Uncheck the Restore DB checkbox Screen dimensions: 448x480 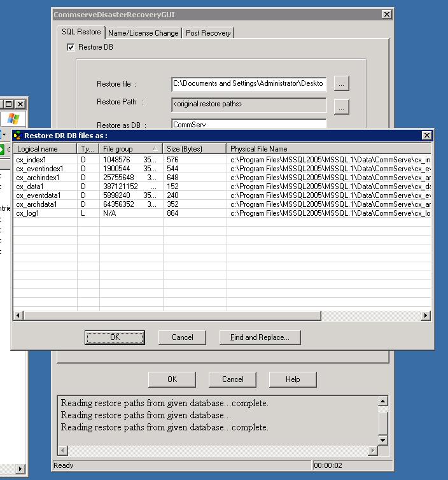click(71, 48)
